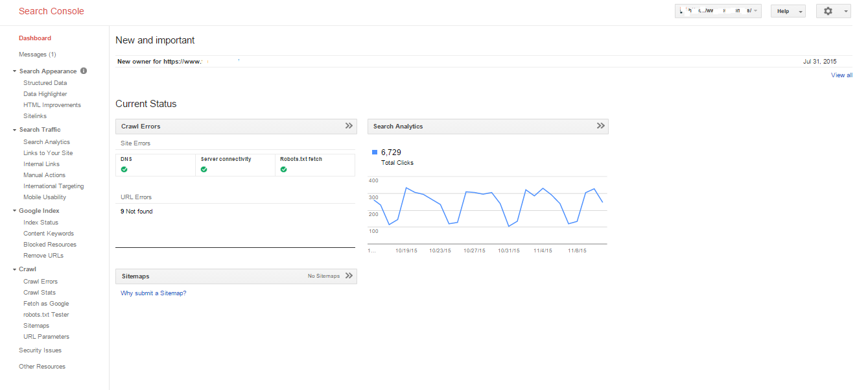Viewport: 868px width, 390px height.
Task: Open Structured Data page
Action: click(45, 83)
